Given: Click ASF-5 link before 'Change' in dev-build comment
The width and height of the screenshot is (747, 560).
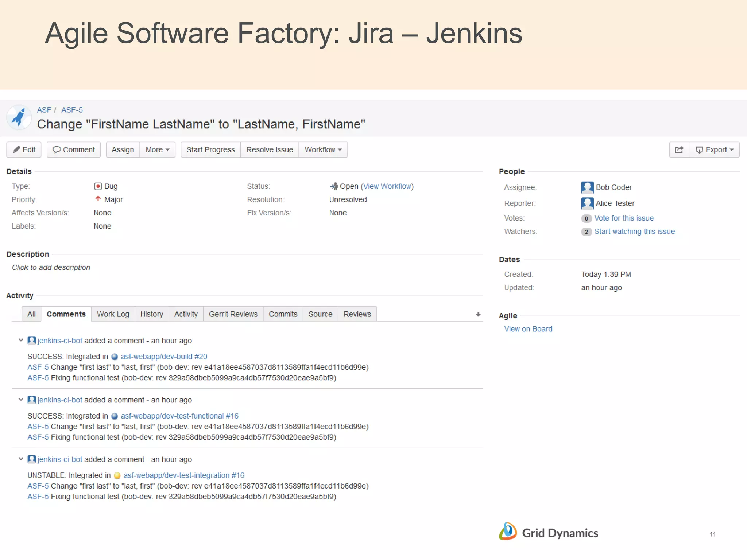Looking at the screenshot, I should point(38,367).
